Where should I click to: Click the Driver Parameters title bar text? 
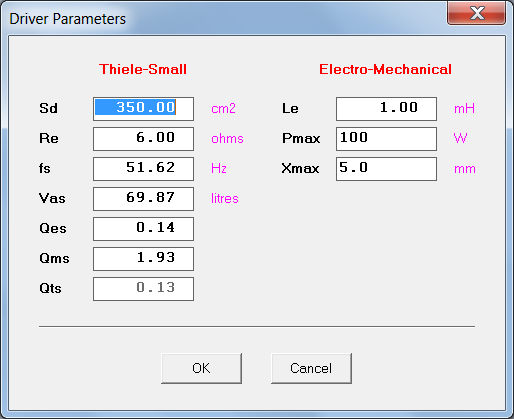click(68, 19)
